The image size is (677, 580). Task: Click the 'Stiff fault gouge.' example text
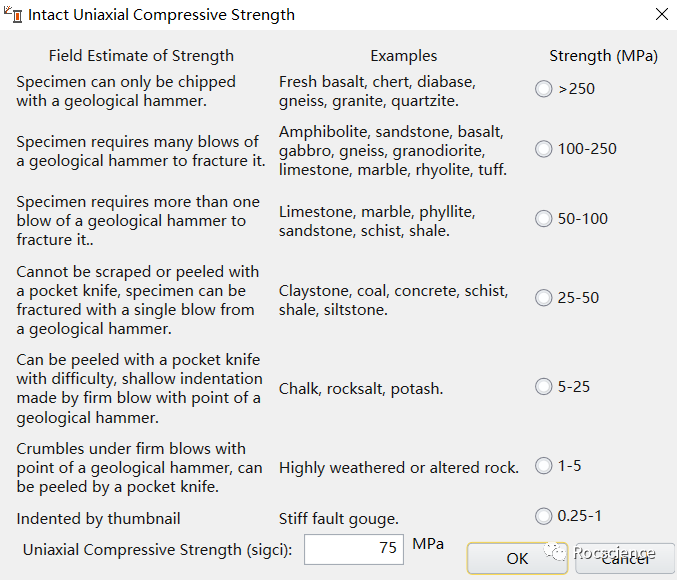click(339, 519)
